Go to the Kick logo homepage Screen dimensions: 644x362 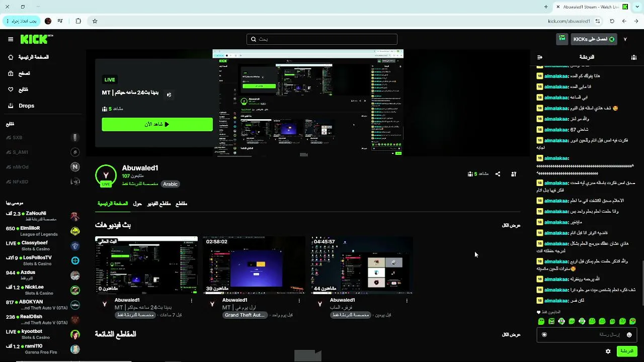36,39
